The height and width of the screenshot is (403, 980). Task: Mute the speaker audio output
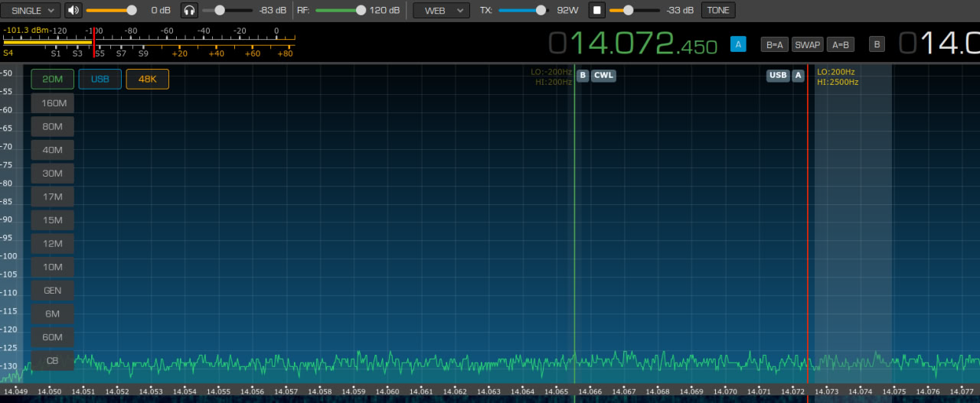(x=73, y=11)
